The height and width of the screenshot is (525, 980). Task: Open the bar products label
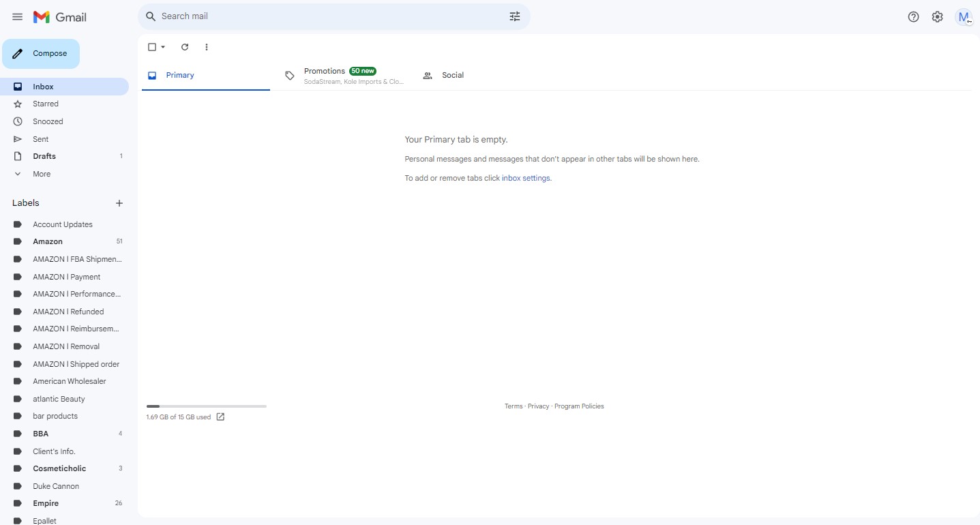tap(64, 416)
